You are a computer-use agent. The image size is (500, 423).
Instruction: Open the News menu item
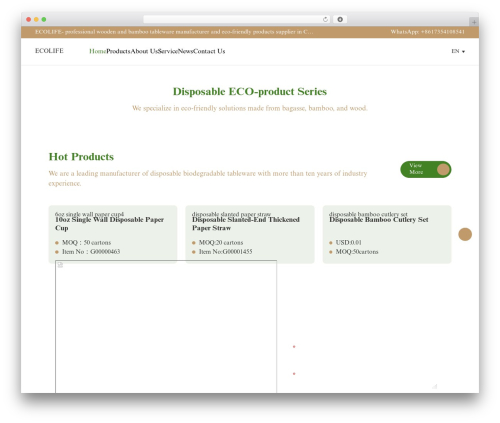[x=186, y=51]
